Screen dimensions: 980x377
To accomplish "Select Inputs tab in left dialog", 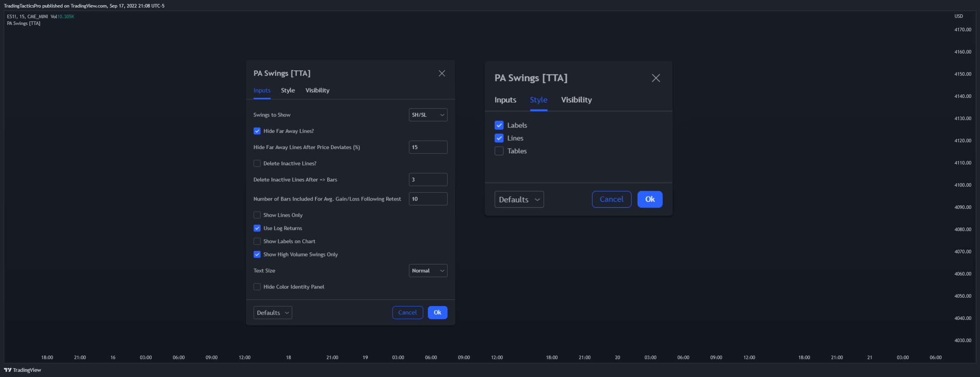I will point(262,90).
